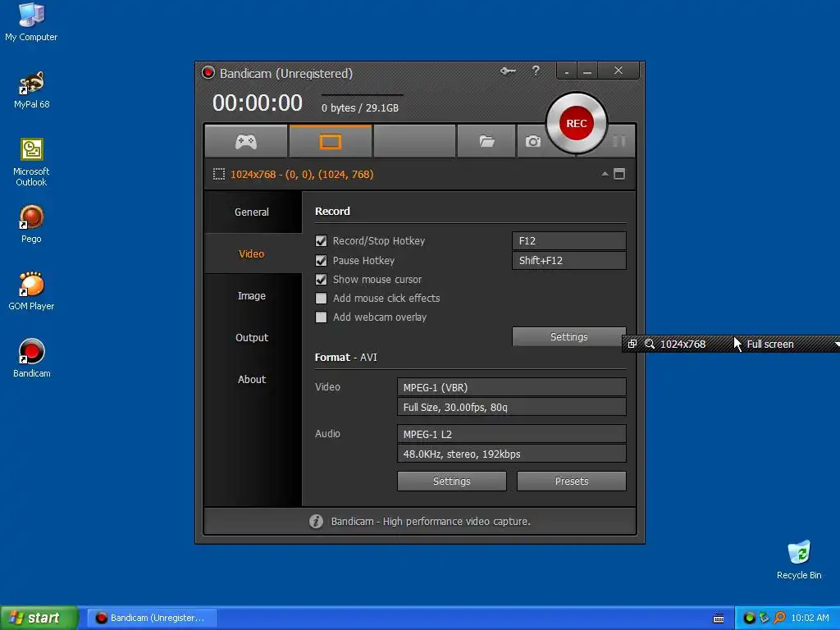Viewport: 840px width, 630px height.
Task: Click the 48.0KHz, stereo, 192kbps field
Action: point(512,454)
